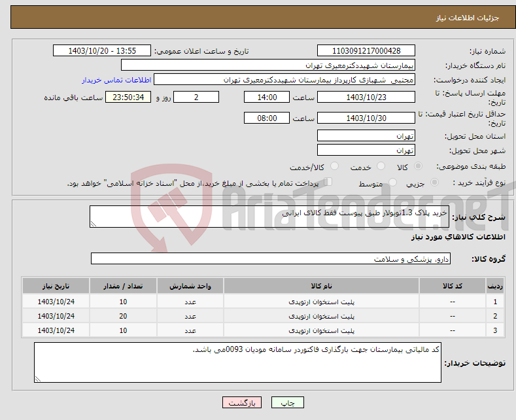This screenshot has height=420, width=516.
Task: Click quantity 10 in row 1
Action: point(123,302)
